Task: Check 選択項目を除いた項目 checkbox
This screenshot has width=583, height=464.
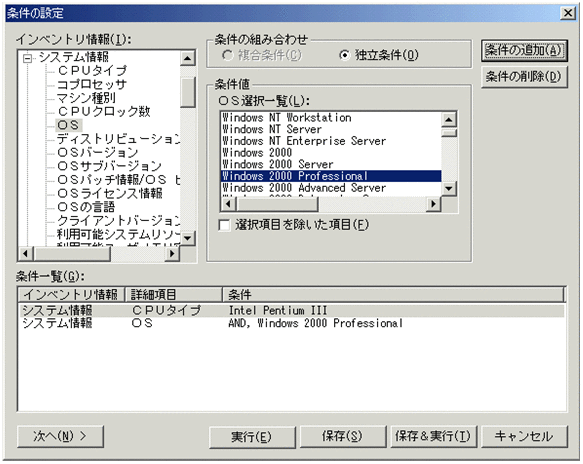Action: pyautogui.click(x=225, y=225)
